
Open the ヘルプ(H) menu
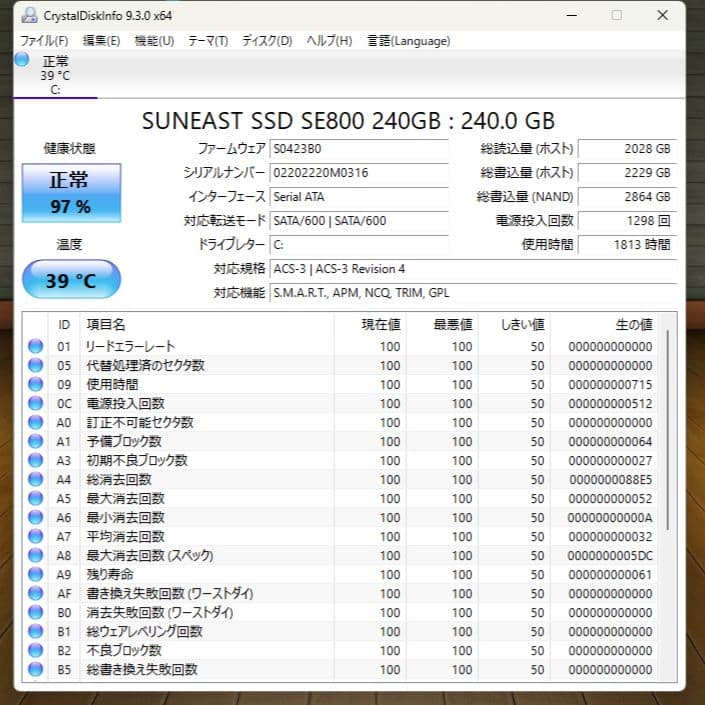tap(329, 41)
